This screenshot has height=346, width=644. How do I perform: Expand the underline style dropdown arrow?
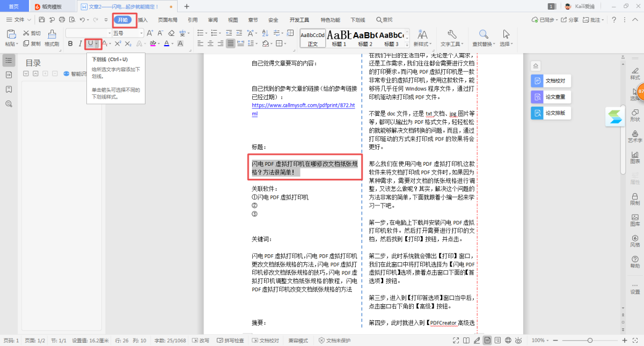coord(97,43)
